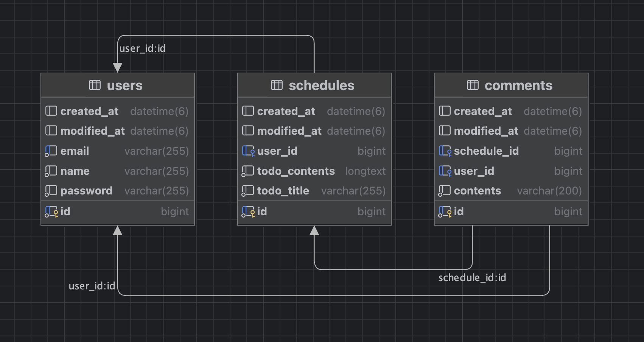Image resolution: width=644 pixels, height=342 pixels.
Task: Click user_id:id label below users table
Action: pyautogui.click(x=92, y=286)
